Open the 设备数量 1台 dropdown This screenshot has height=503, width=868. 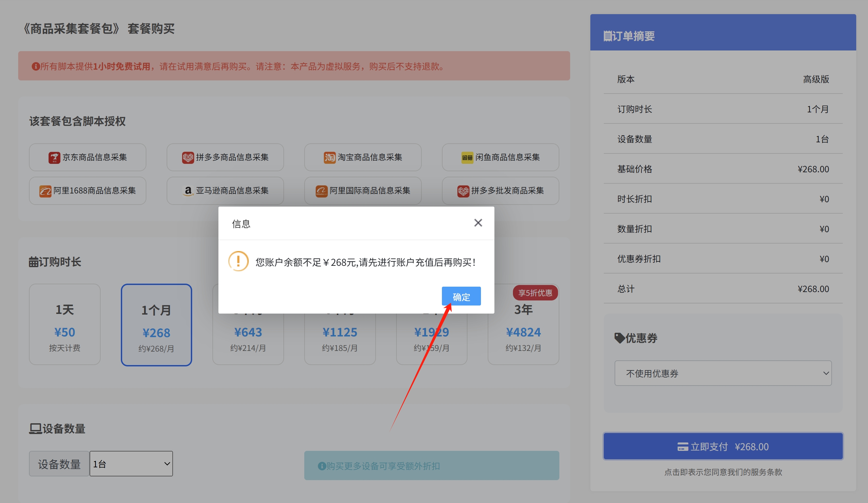click(131, 464)
